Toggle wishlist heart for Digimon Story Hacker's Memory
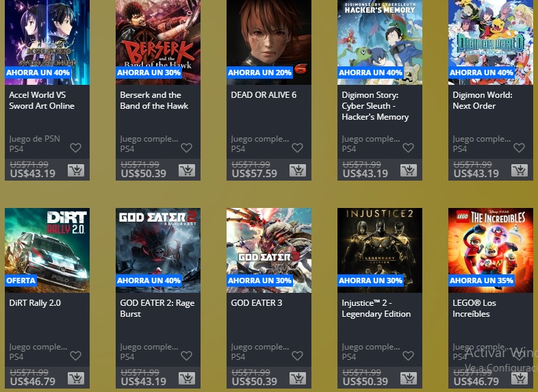The image size is (538, 392). click(x=408, y=148)
